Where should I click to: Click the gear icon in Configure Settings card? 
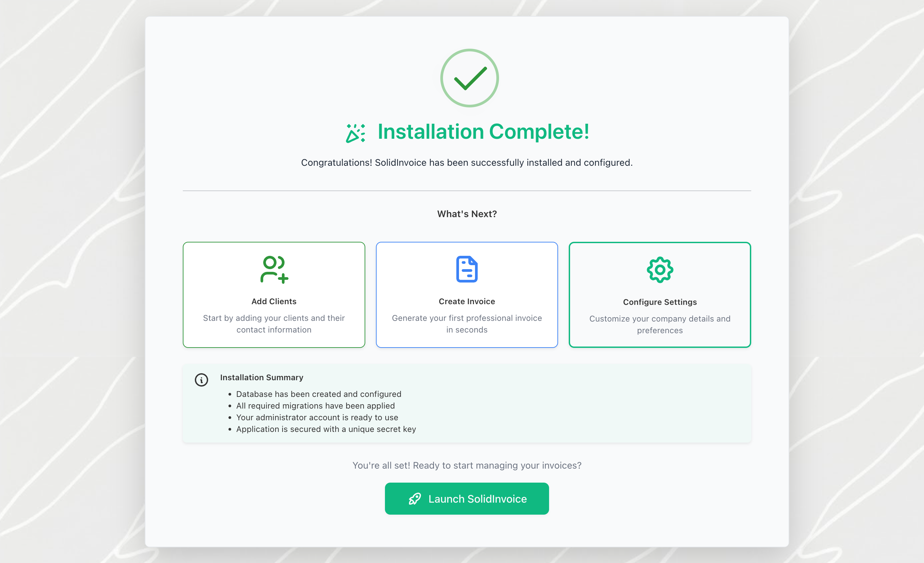click(659, 270)
